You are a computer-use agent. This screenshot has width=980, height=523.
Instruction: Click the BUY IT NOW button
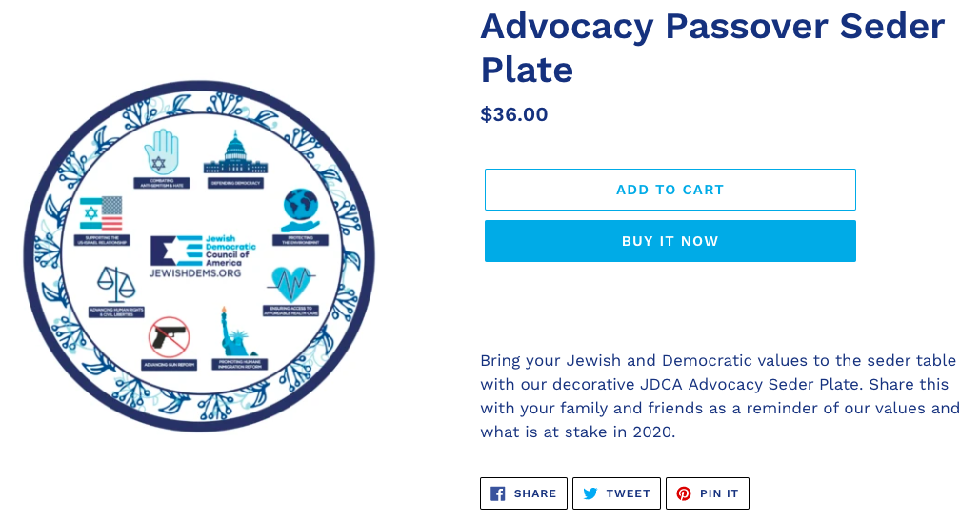(670, 241)
